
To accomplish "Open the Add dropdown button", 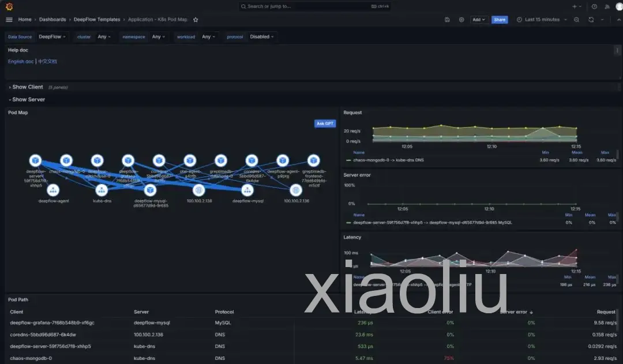I will pyautogui.click(x=478, y=20).
